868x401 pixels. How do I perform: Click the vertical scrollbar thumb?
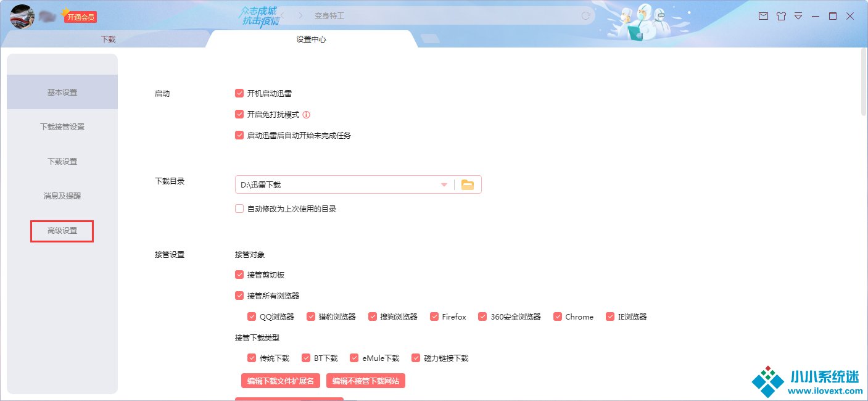click(x=864, y=81)
